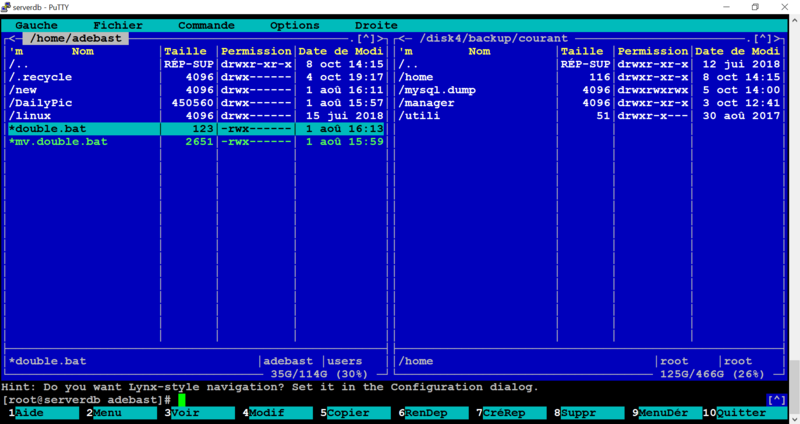Click the 10 Quitter function key button

tap(745, 413)
